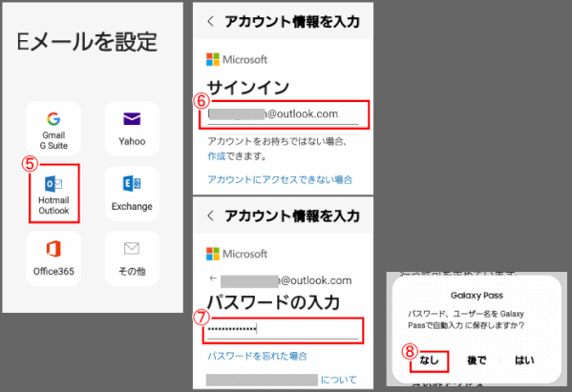The width and height of the screenshot is (572, 392).
Task: Open the 作成 create account link
Action: pos(217,156)
